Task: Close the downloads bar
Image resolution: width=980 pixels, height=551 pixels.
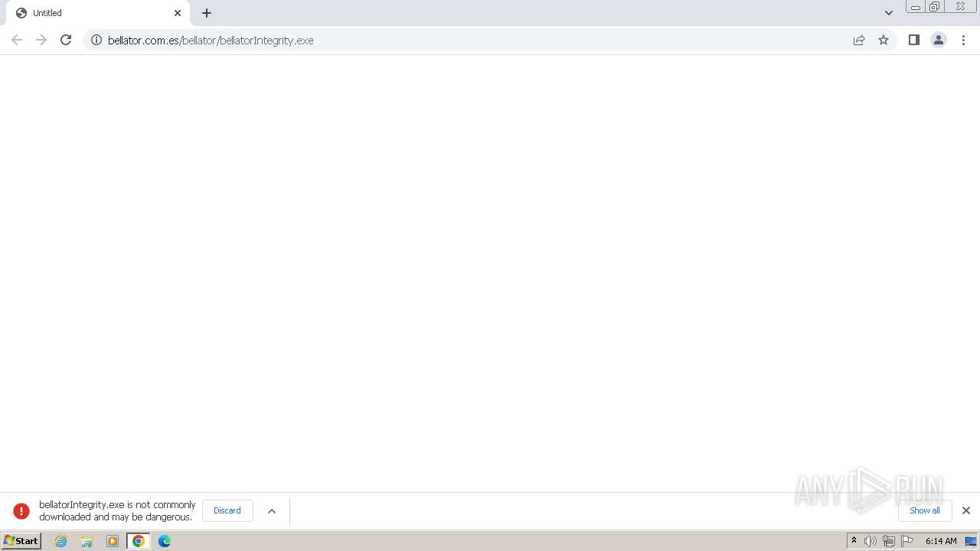Action: point(966,510)
